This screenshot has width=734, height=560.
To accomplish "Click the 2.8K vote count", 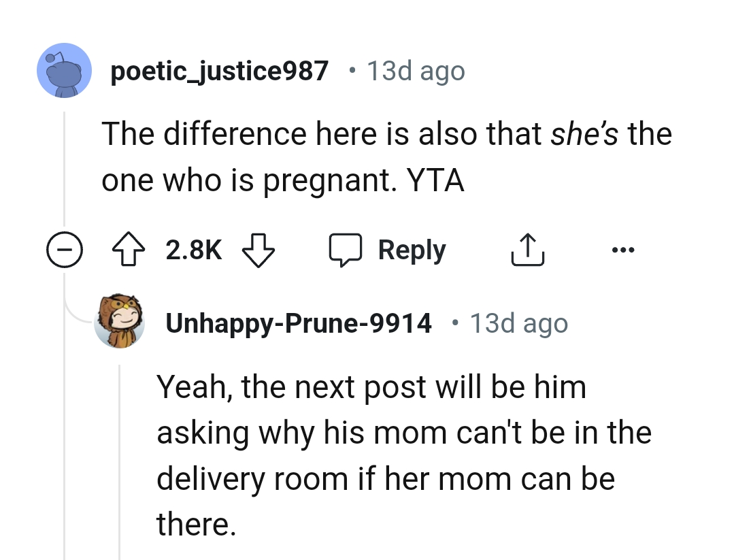I will [x=193, y=250].
